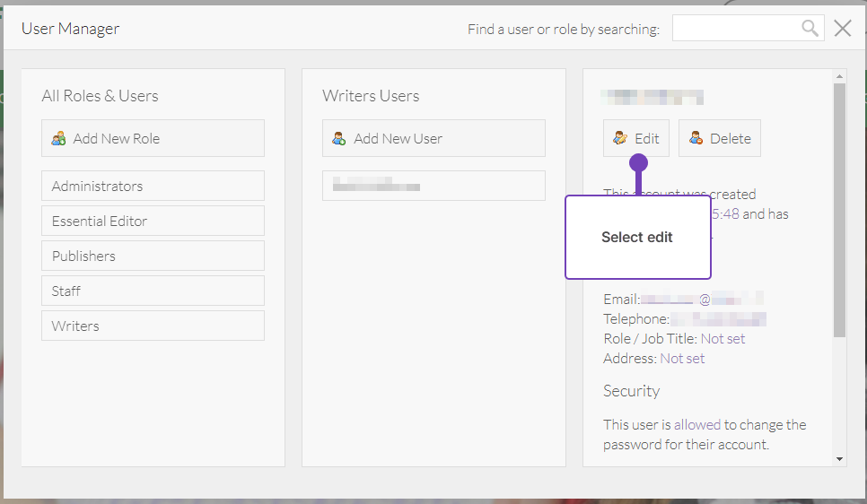Viewport: 867px width, 504px height.
Task: Choose the Publishers role
Action: pyautogui.click(x=153, y=256)
